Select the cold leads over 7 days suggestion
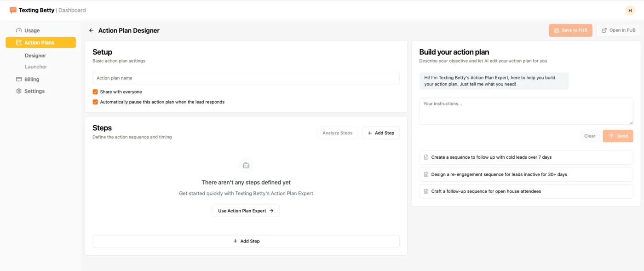This screenshot has height=271, width=644. pos(526,157)
